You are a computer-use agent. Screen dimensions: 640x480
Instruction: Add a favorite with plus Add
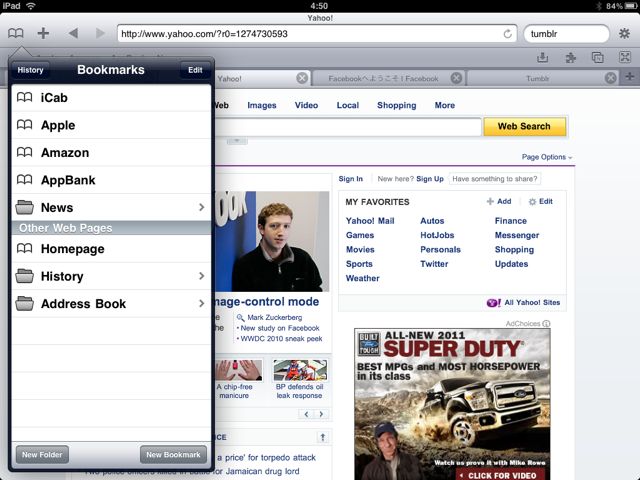(499, 201)
